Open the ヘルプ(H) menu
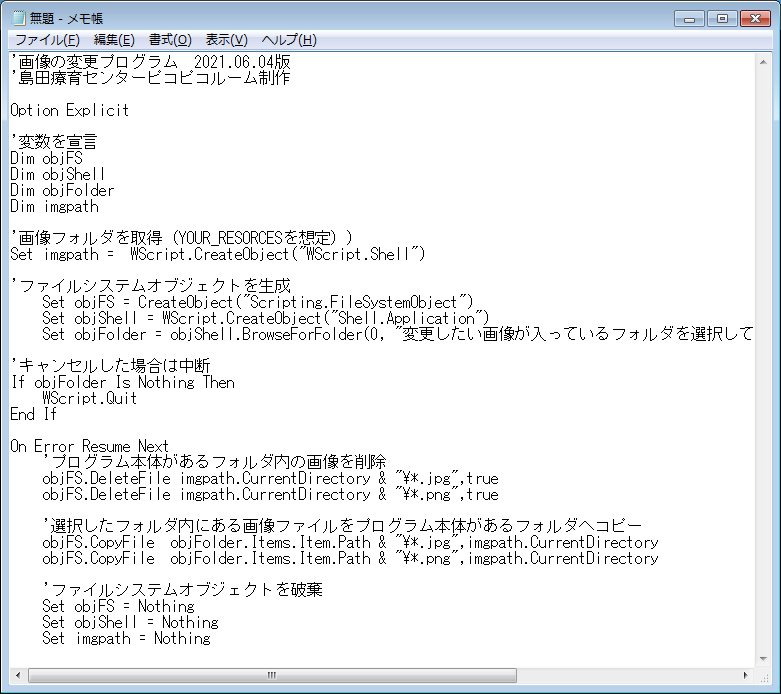The height and width of the screenshot is (694, 781). [289, 40]
